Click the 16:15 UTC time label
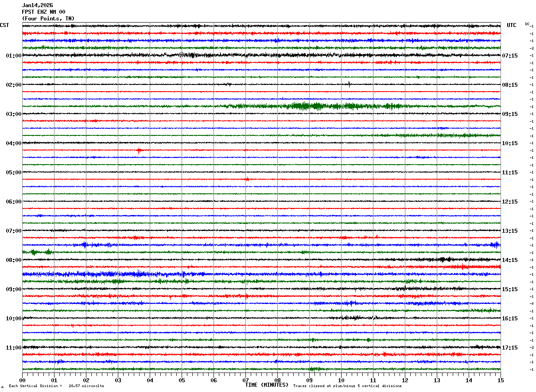 [510, 319]
